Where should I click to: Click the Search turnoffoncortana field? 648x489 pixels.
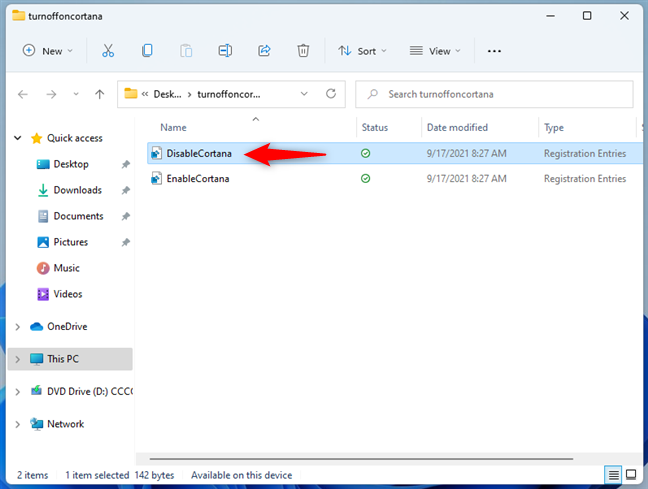[x=494, y=94]
